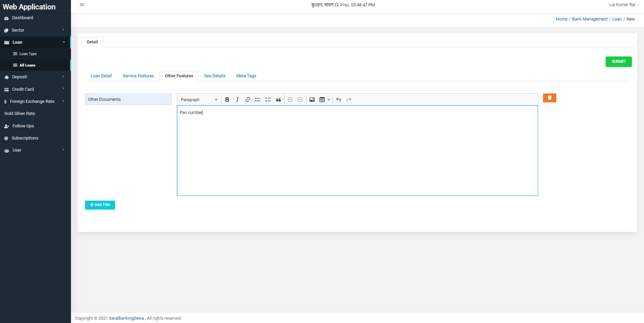The image size is (644, 323).
Task: Go to Home breadcrumb link
Action: [x=562, y=19]
